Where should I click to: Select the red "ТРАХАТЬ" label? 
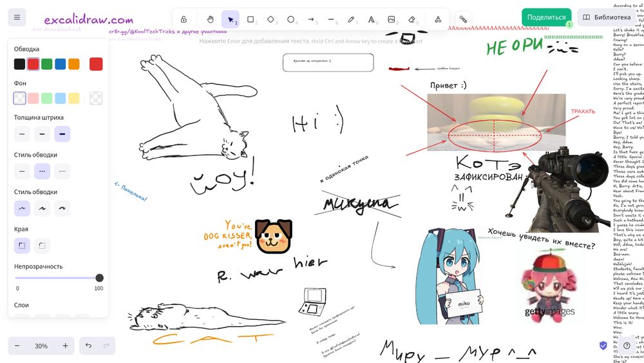coord(583,112)
